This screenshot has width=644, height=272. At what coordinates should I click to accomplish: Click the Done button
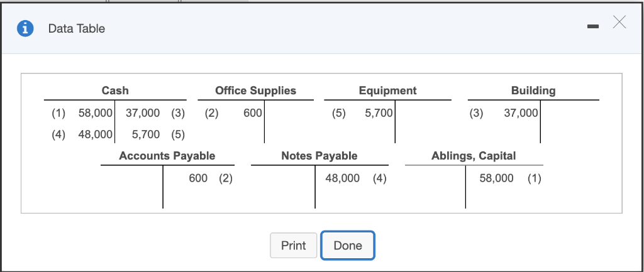click(x=347, y=246)
